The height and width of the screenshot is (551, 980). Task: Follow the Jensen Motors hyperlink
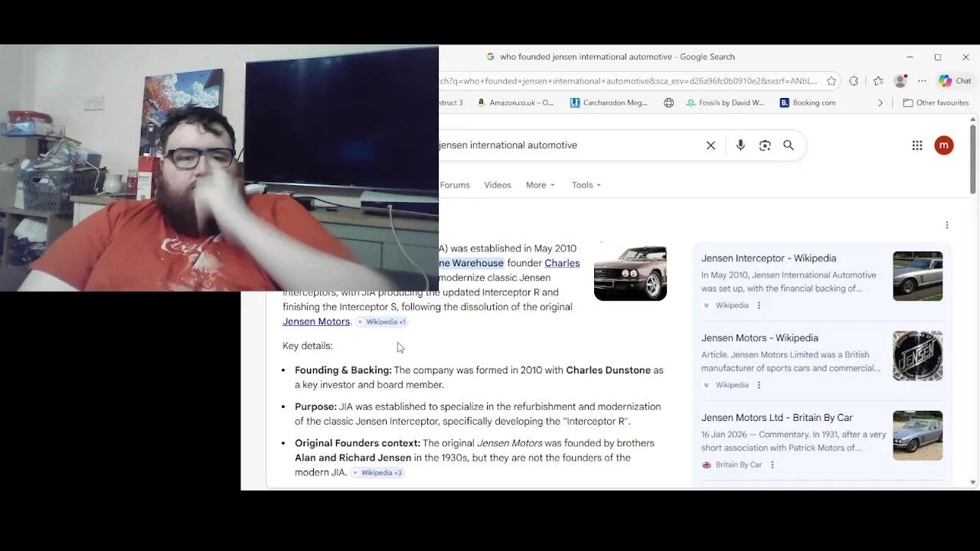[316, 321]
